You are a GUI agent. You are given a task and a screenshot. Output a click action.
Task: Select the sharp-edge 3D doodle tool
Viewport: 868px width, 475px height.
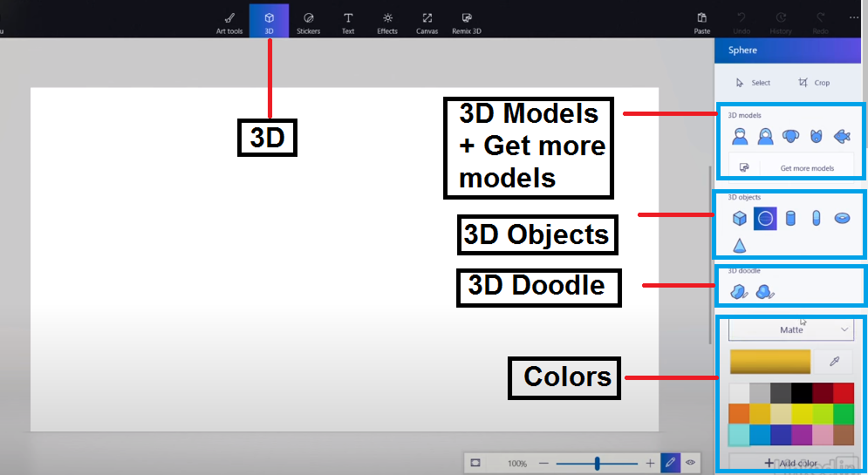(740, 292)
